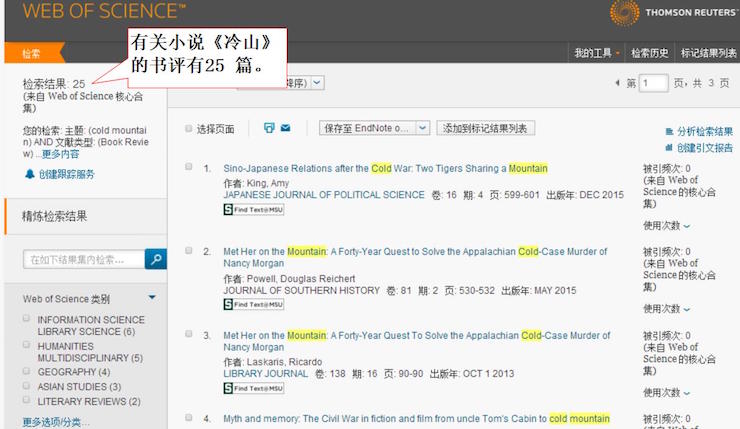740x429 pixels.
Task: Click Find Text@MSU icon for third result
Action: (253, 388)
